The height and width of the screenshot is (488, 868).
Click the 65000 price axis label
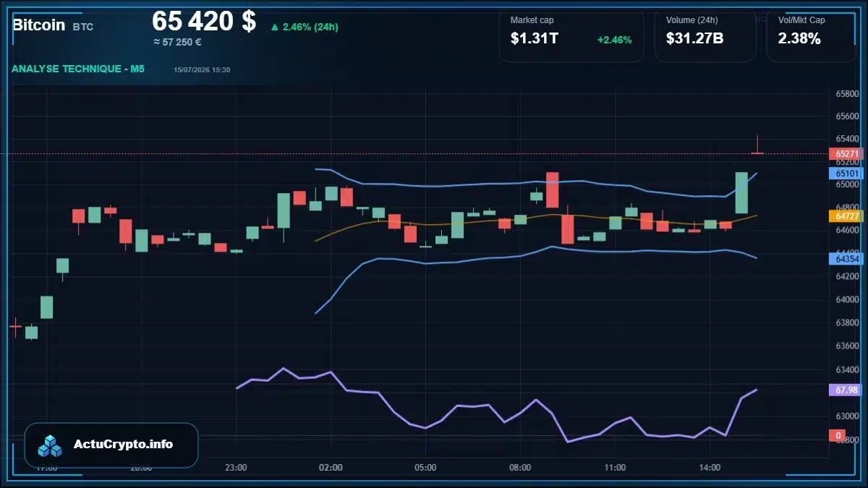point(847,184)
